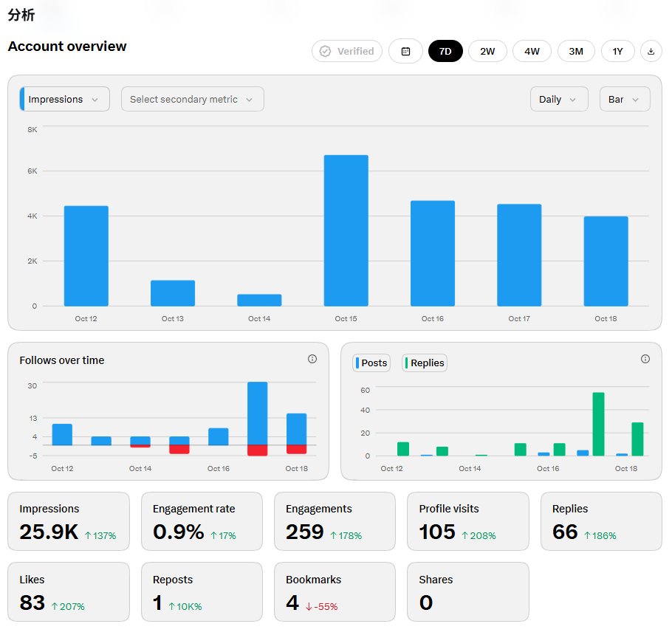Toggle the Replies series in chart

coord(425,363)
